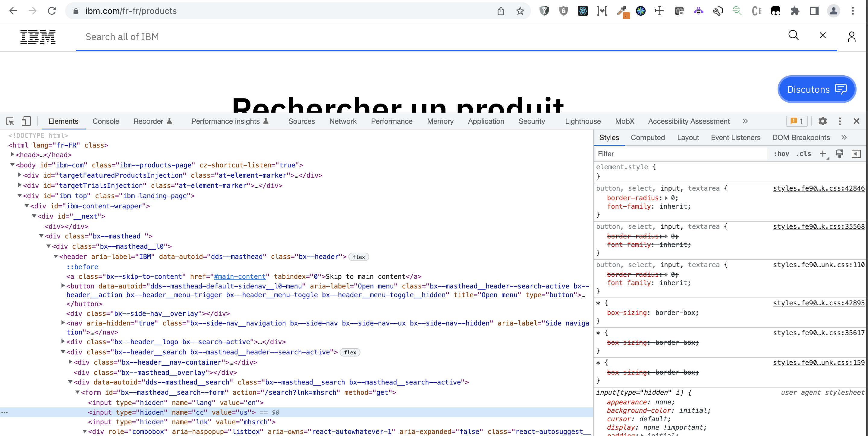868x436 pixels.
Task: Toggle the device toolbar icon
Action: [26, 121]
